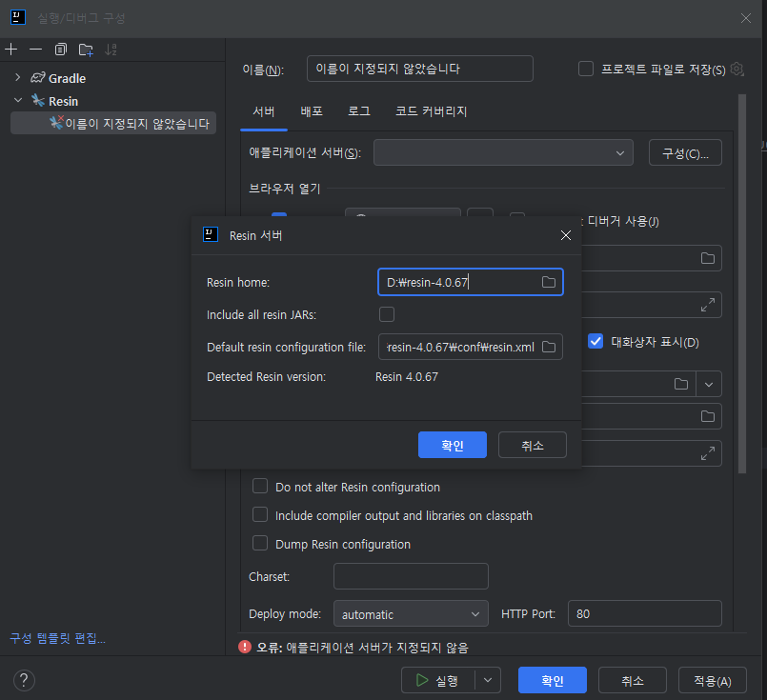Screen dimensions: 767x700
Task: Click main dialog 취소 button
Action: [633, 680]
